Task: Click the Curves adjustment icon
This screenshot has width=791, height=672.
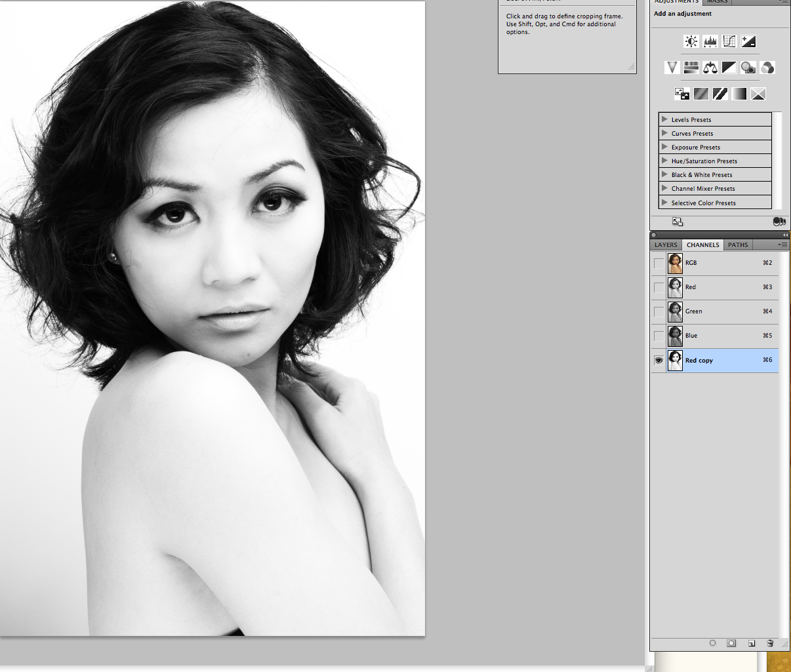Action: [x=729, y=42]
